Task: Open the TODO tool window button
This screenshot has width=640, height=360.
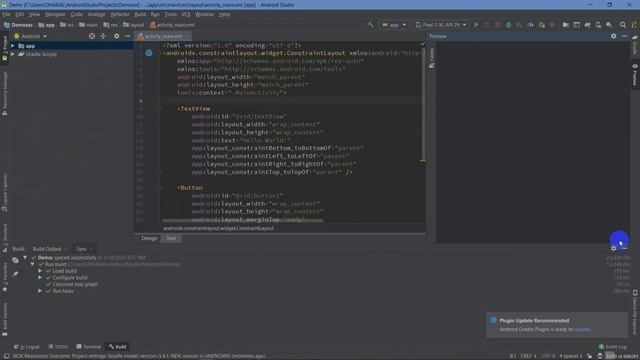Action: click(x=58, y=347)
